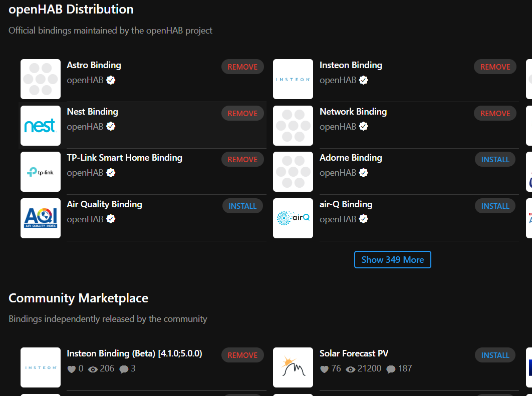Image resolution: width=532 pixels, height=396 pixels.
Task: Click the Adorne Binding placeholder icon
Action: tap(293, 172)
